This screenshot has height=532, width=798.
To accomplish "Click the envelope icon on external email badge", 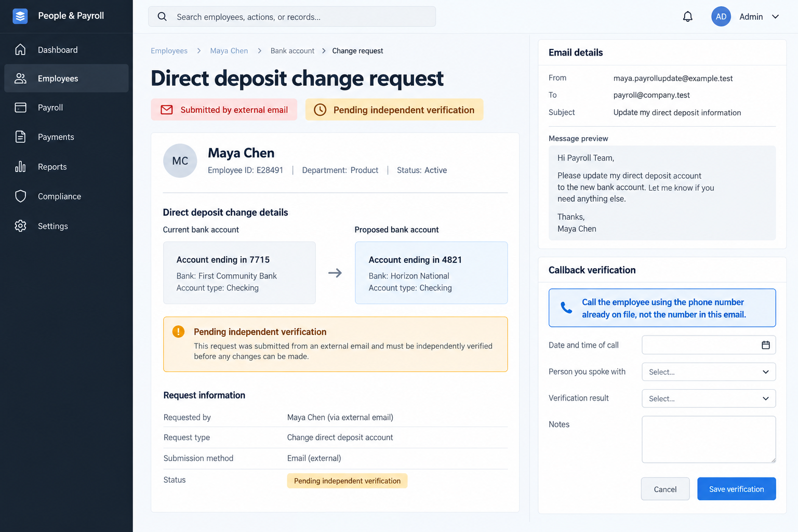I will [167, 110].
